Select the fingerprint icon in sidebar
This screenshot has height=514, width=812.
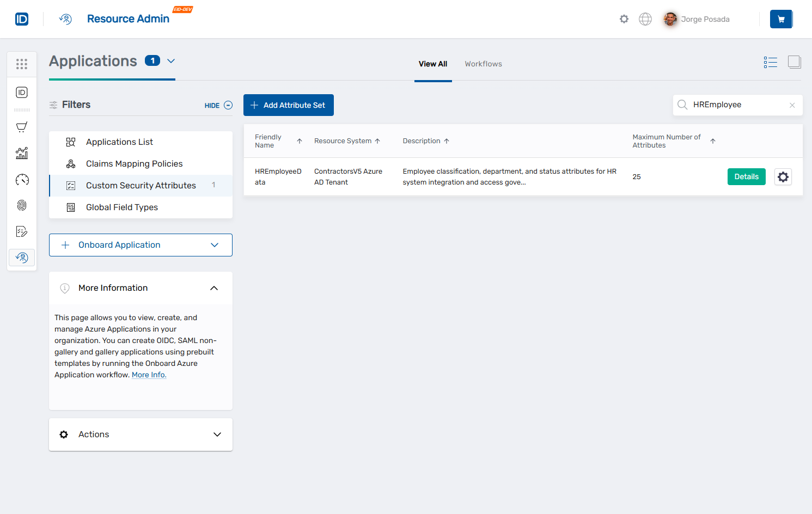pos(22,205)
